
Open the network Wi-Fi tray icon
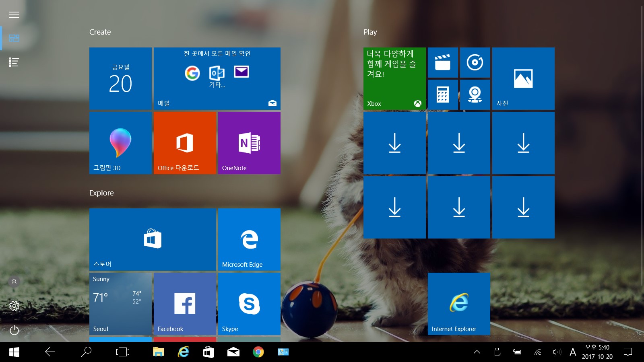(537, 352)
